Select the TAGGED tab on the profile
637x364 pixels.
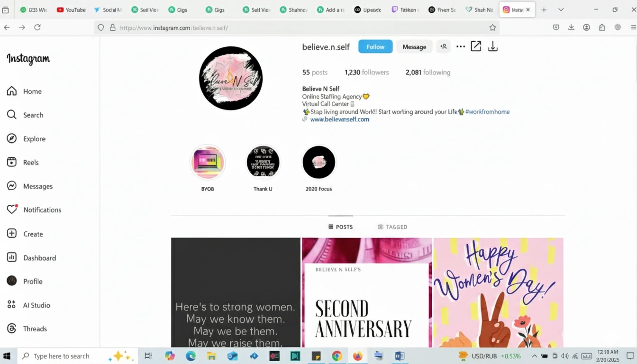click(x=392, y=227)
